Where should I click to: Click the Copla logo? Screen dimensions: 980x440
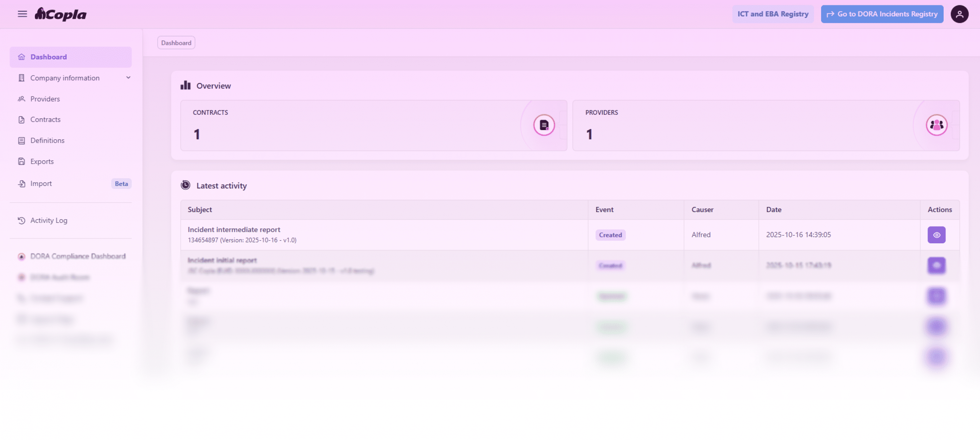click(60, 14)
